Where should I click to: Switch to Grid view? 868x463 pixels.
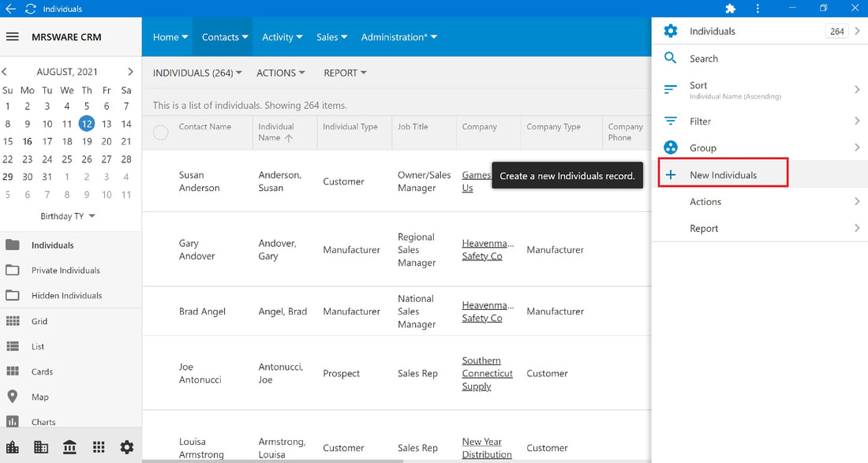(x=71, y=321)
